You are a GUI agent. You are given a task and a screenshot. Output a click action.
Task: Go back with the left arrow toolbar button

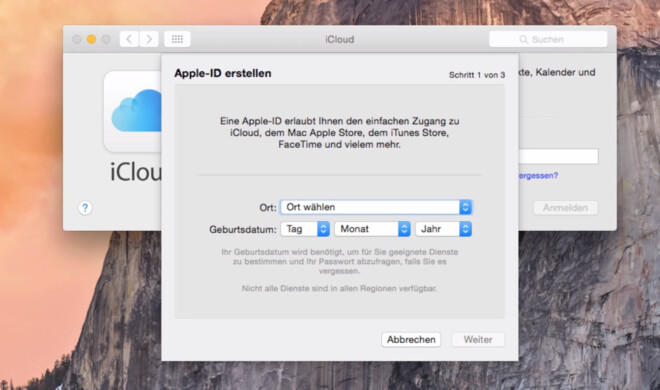click(x=129, y=39)
